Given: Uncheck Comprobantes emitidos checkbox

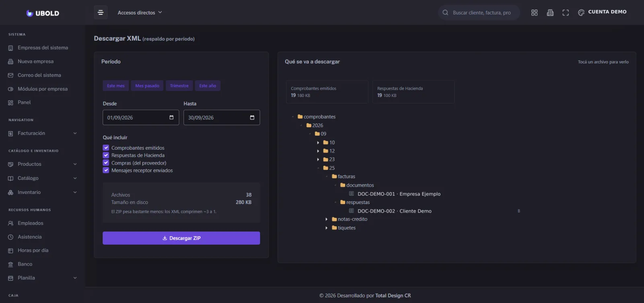Looking at the screenshot, I should click(106, 148).
